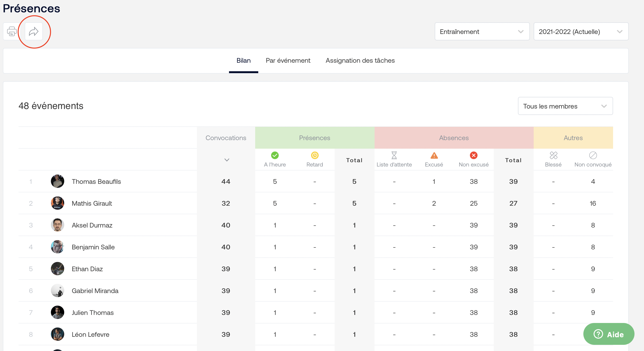The image size is (644, 351).
Task: Click the Convocations column header
Action: [226, 138]
